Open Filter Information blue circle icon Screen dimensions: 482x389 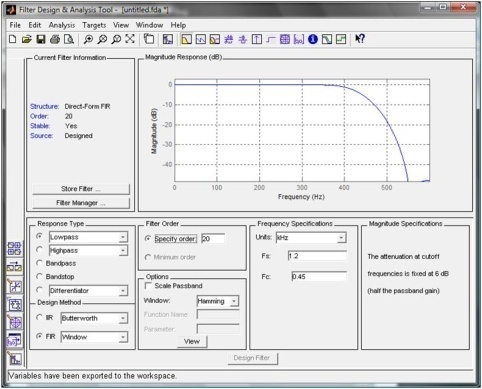313,39
